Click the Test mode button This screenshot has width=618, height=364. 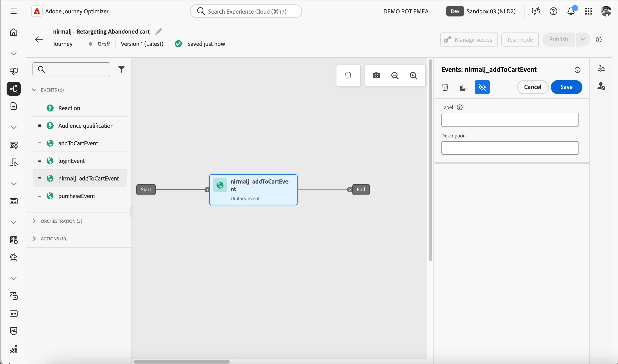click(x=520, y=40)
